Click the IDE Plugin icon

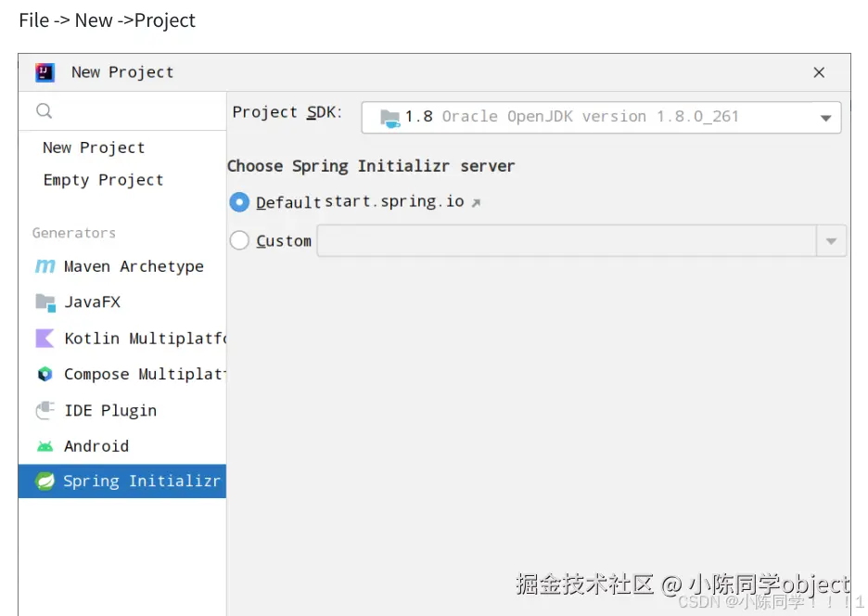click(45, 410)
